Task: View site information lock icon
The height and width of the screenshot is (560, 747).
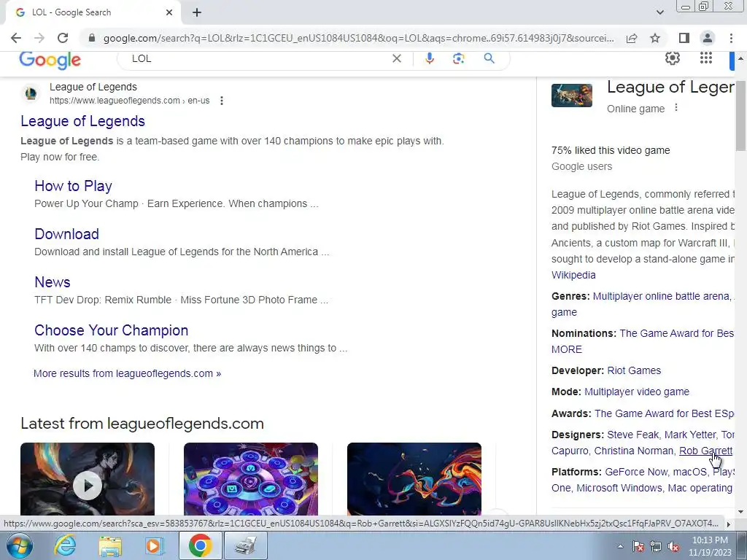Action: coord(92,38)
